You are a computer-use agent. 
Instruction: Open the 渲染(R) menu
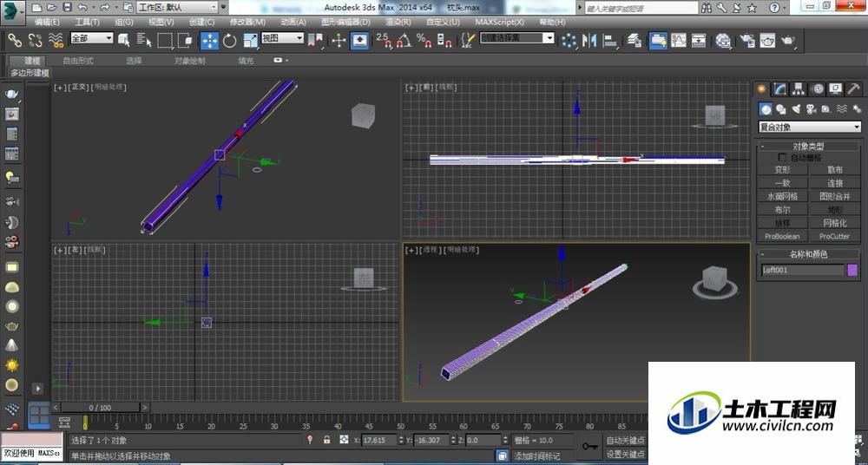pos(398,23)
